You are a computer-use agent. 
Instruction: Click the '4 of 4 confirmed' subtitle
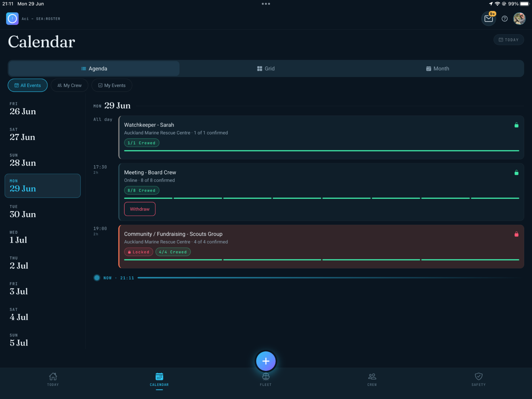tap(211, 242)
